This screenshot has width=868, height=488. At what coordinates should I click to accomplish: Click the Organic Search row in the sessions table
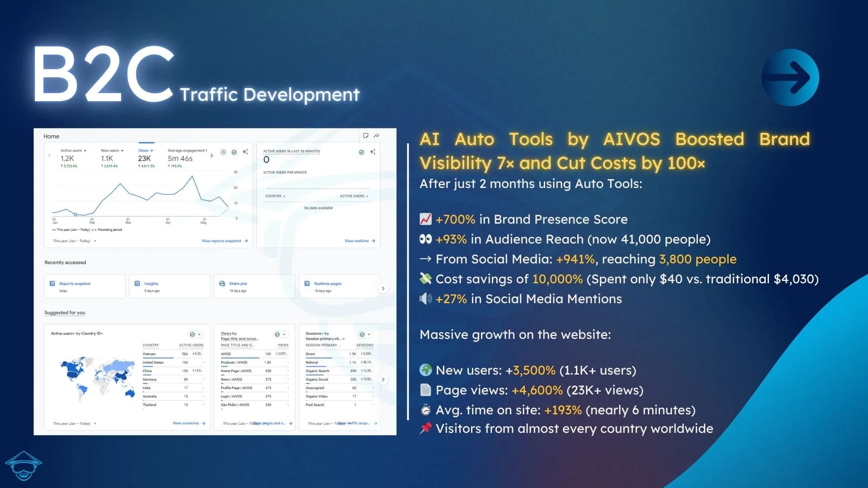[339, 371]
